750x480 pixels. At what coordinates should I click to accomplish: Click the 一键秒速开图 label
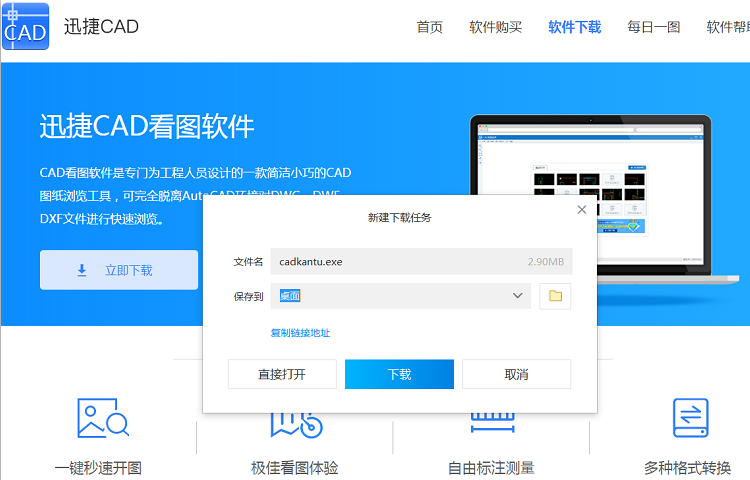(98, 468)
